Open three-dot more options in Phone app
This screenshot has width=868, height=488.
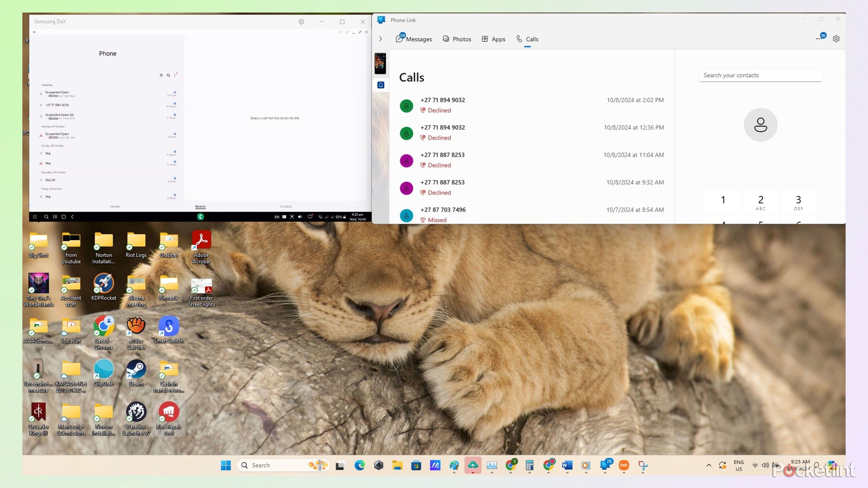(175, 75)
